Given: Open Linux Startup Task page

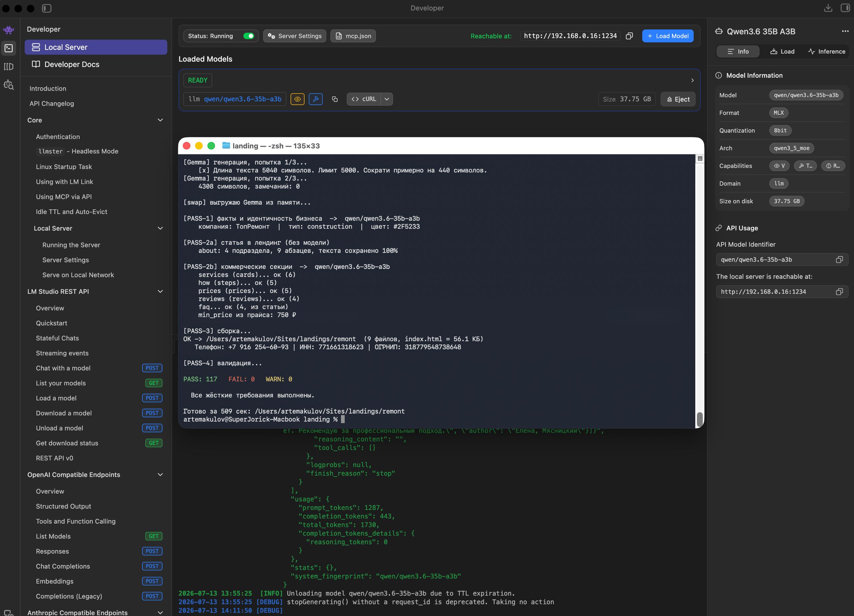Looking at the screenshot, I should pos(64,167).
